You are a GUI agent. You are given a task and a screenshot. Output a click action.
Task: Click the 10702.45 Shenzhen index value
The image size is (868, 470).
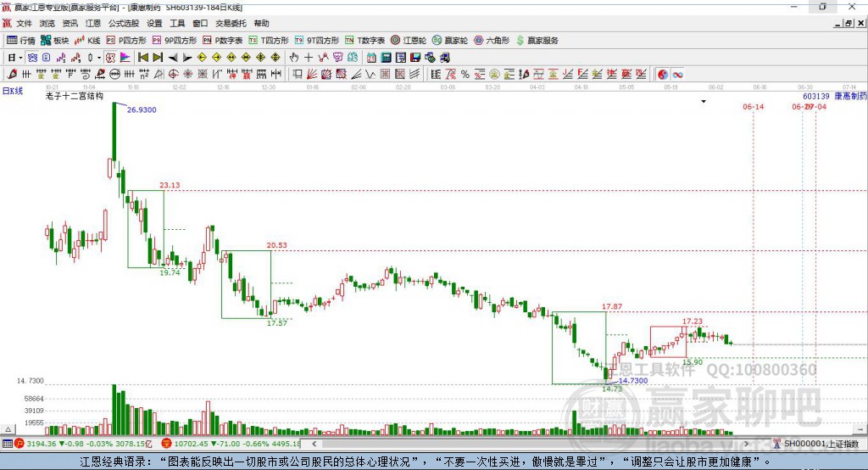pyautogui.click(x=191, y=444)
